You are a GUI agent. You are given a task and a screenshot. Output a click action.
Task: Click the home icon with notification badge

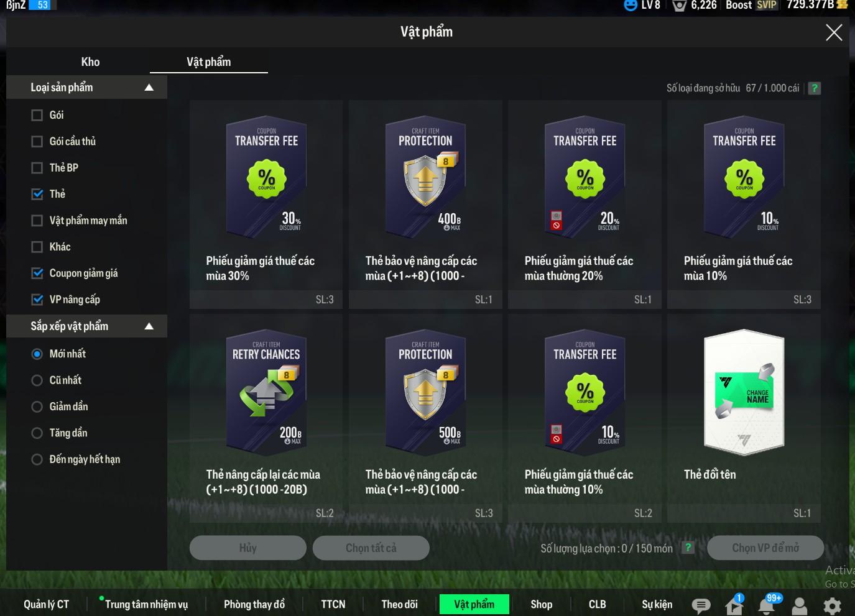click(x=734, y=605)
